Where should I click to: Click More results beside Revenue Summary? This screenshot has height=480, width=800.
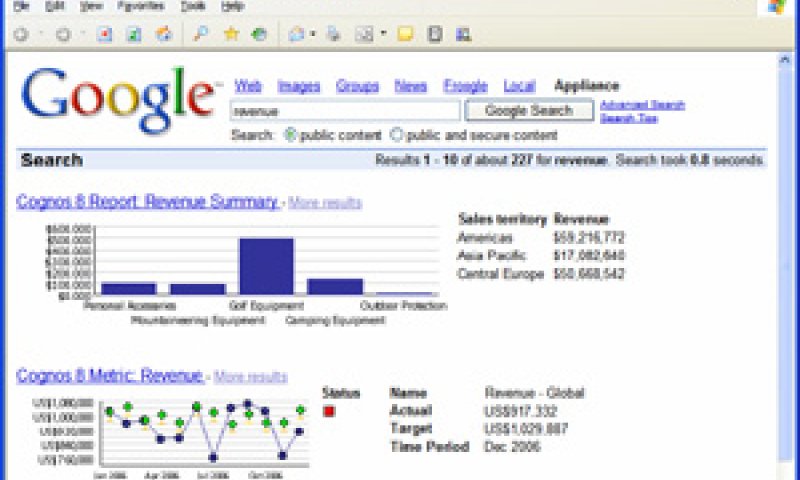[325, 203]
